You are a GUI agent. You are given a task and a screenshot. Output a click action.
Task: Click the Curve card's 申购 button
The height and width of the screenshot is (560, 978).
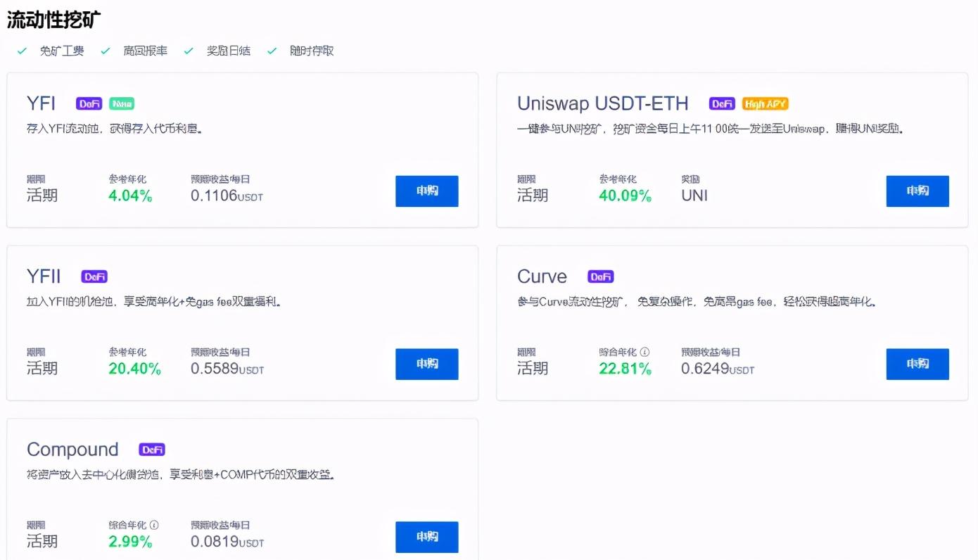click(917, 364)
